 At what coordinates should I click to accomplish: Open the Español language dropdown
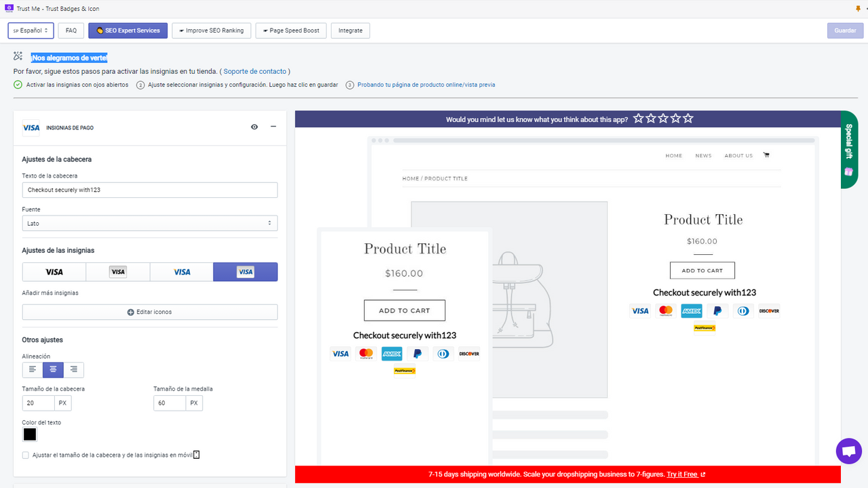[31, 30]
